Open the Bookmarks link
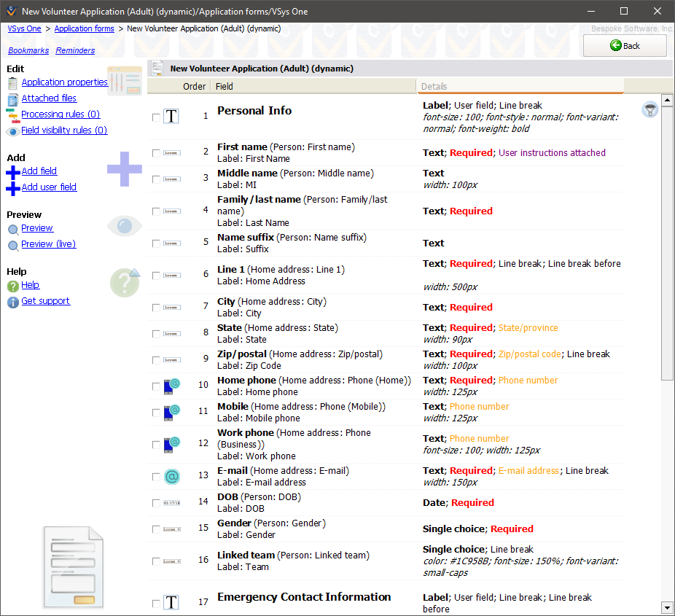675x616 pixels. (x=28, y=50)
